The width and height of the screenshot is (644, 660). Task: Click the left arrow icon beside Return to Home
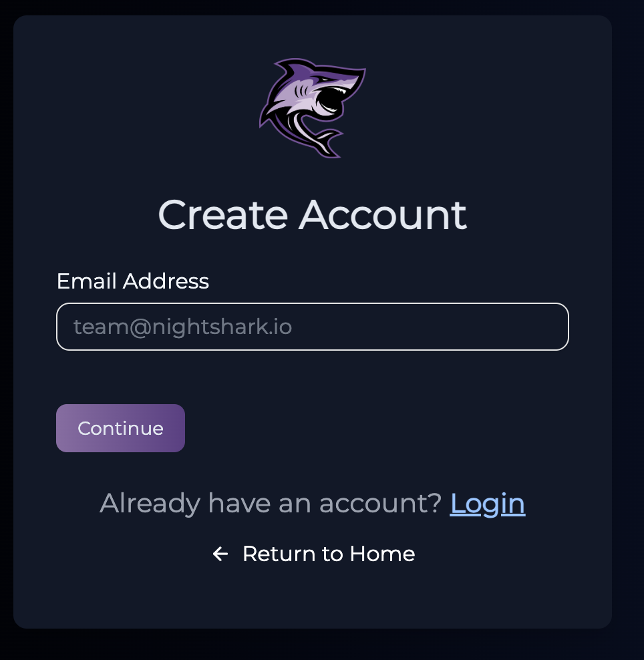click(220, 554)
